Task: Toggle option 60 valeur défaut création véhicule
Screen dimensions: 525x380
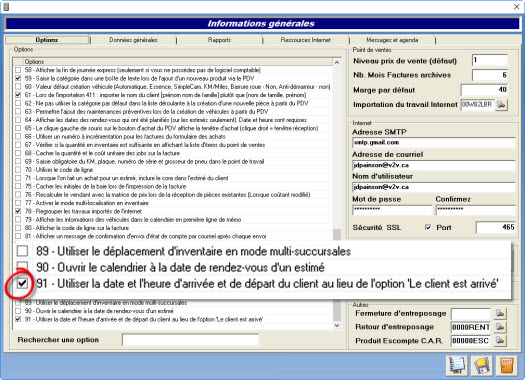Action: [18, 87]
